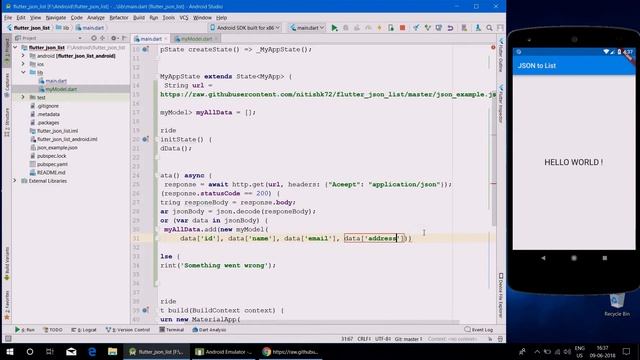Click the VCS commit changes icon

coord(427,28)
